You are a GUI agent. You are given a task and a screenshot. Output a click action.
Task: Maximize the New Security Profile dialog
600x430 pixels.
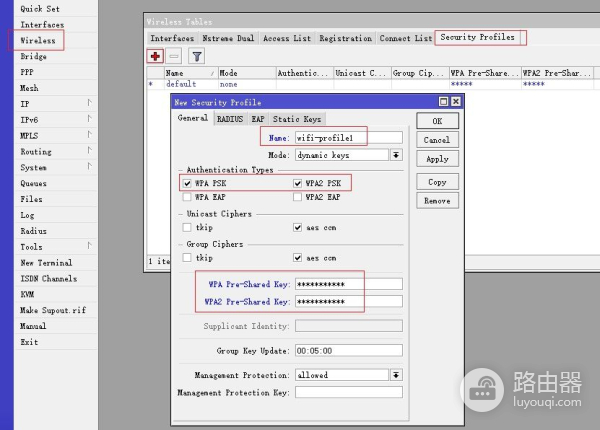pyautogui.click(x=444, y=102)
